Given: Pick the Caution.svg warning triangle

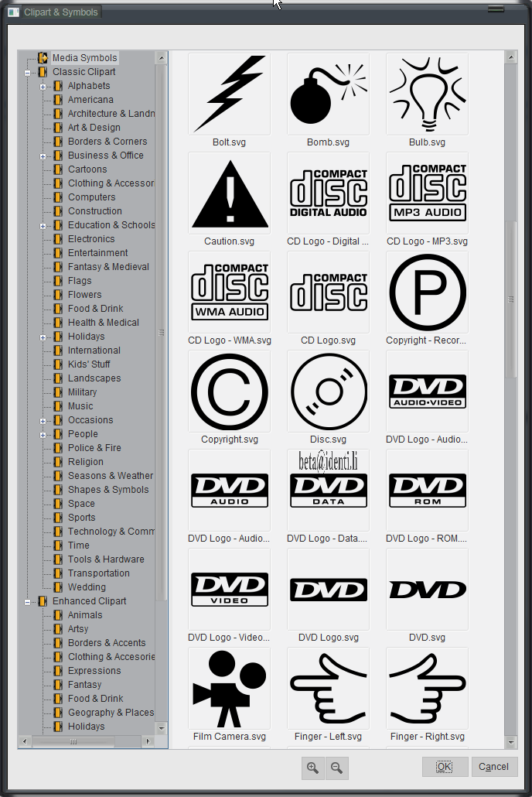Looking at the screenshot, I should tap(229, 193).
